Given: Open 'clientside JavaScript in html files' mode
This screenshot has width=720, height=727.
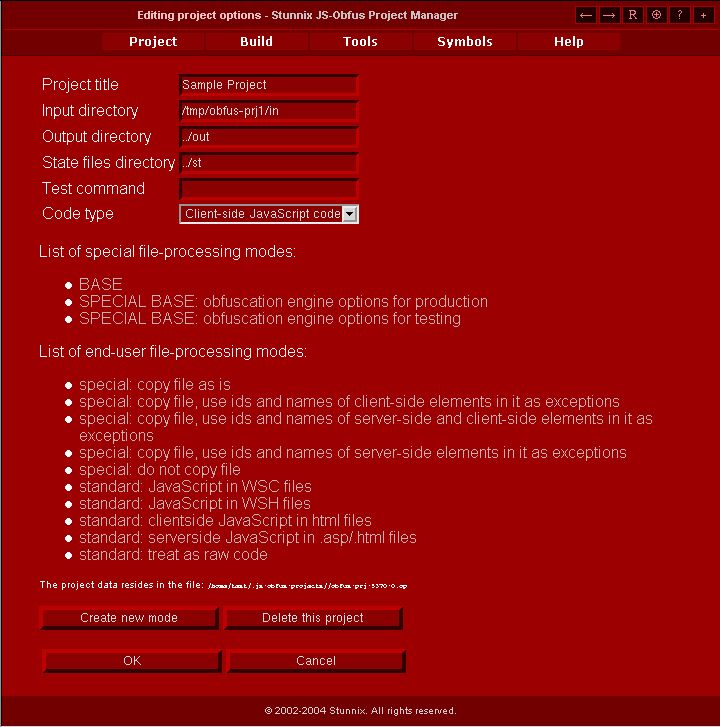Looking at the screenshot, I should (x=225, y=521).
